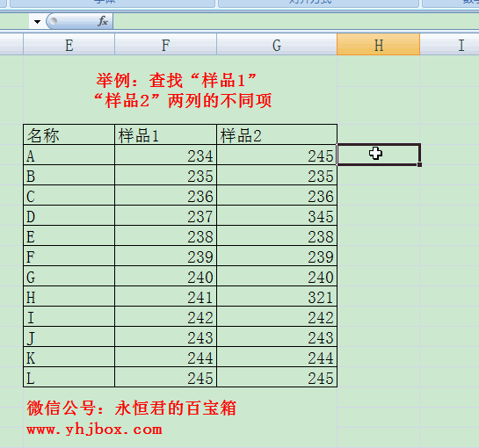
Task: Click the header cell '名称'
Action: tap(69, 134)
